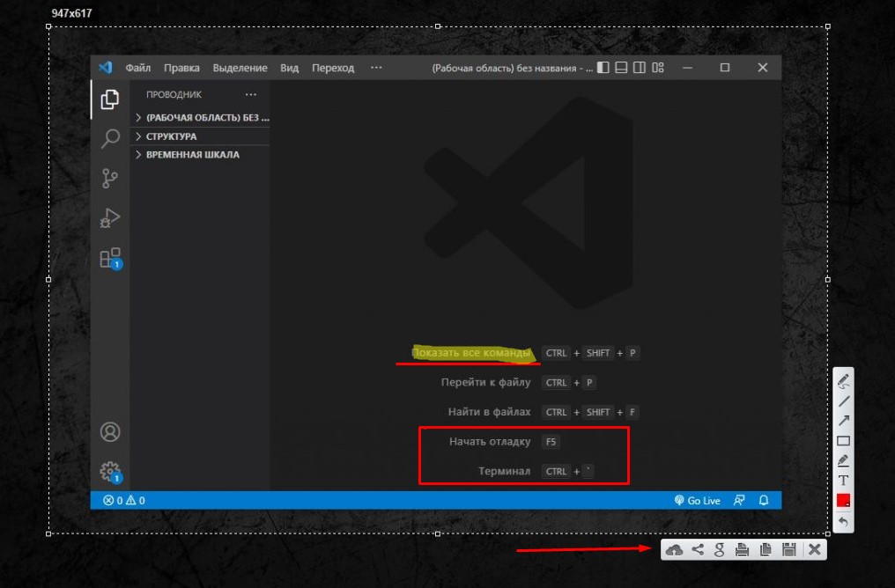
Task: Upload screenshot to the cloud
Action: point(674,550)
